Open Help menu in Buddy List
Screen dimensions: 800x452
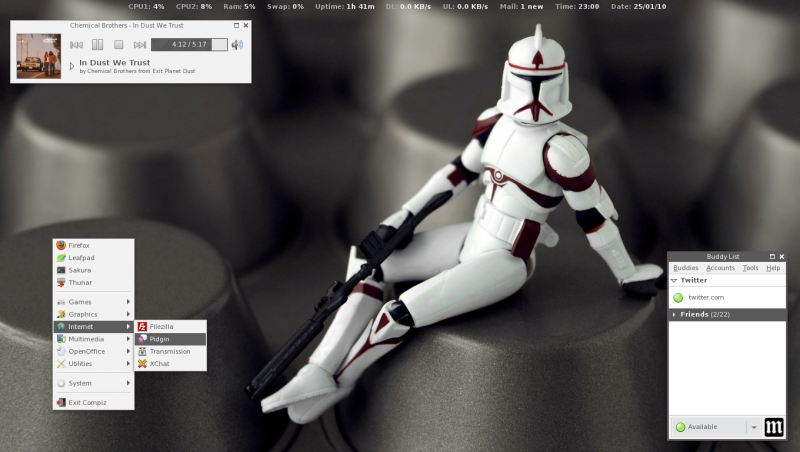click(x=773, y=268)
